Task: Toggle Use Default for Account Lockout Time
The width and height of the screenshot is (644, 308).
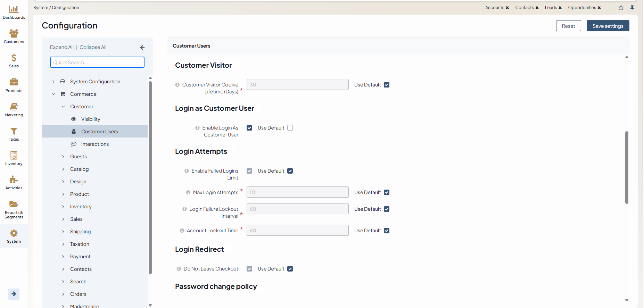Action: 387,231
